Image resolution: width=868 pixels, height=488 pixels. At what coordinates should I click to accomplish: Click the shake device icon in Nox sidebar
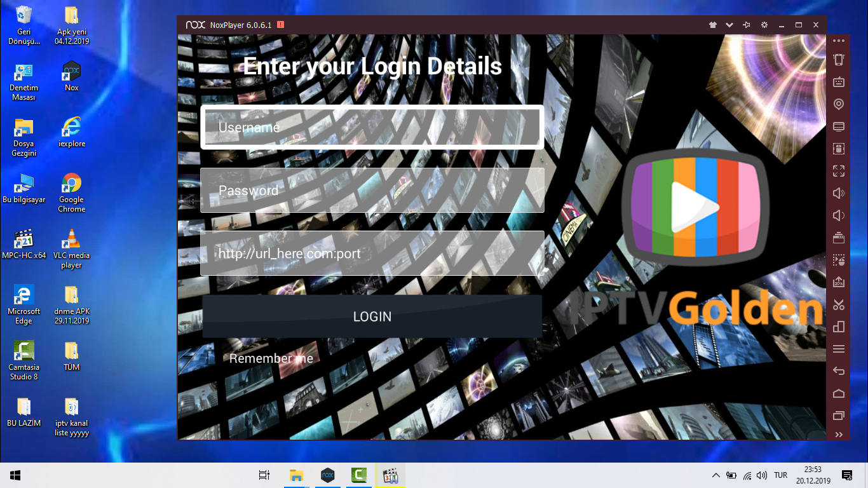[x=839, y=60]
